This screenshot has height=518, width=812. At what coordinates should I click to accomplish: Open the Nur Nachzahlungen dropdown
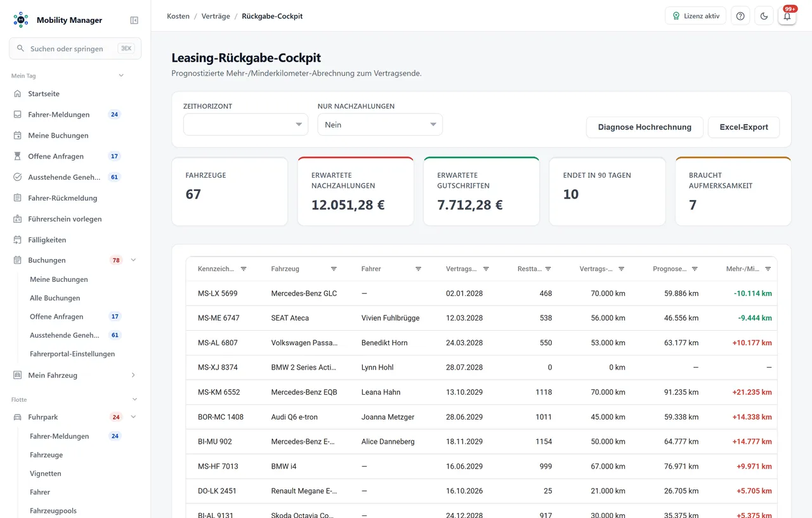[x=380, y=124]
